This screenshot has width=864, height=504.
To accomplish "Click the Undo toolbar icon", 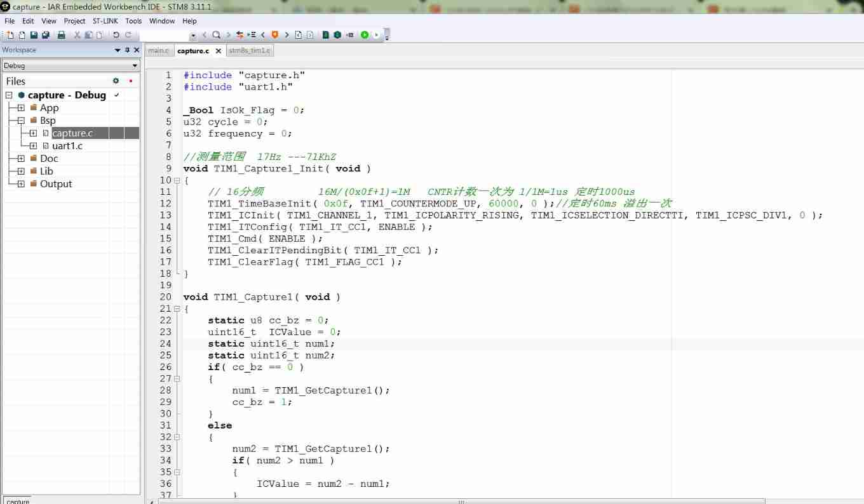I will 116,35.
